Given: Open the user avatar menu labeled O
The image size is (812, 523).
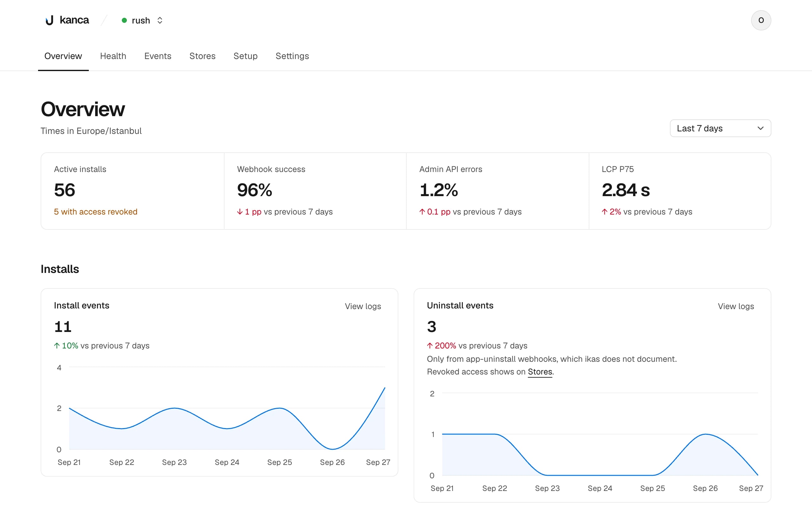Looking at the screenshot, I should pos(761,20).
